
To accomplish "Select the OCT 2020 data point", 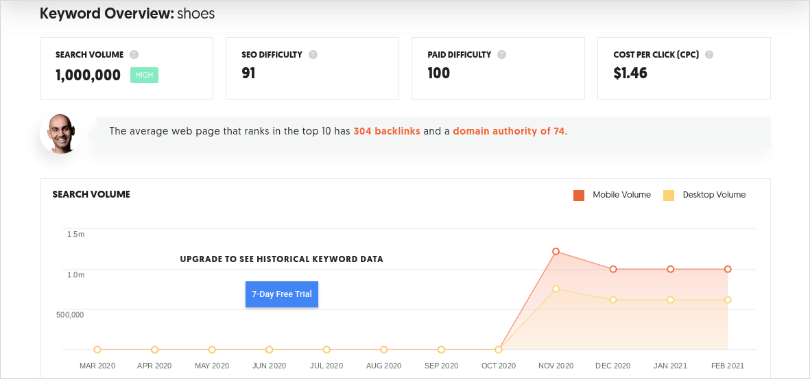I will click(499, 350).
